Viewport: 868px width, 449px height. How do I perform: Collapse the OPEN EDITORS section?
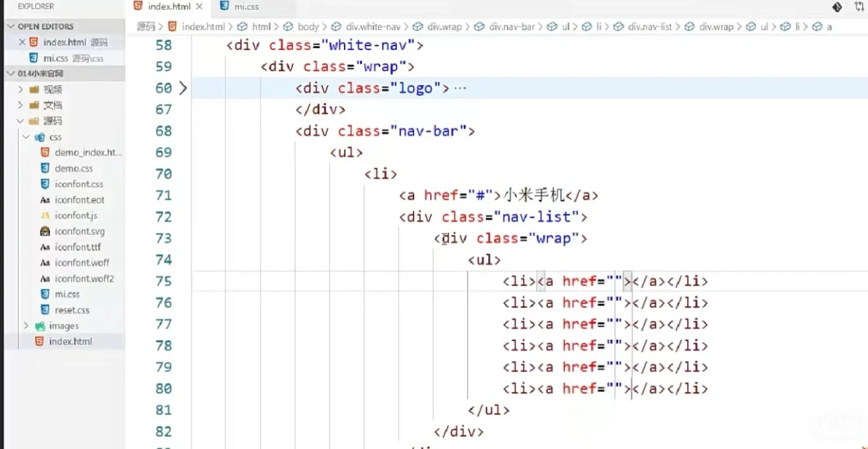(x=11, y=26)
